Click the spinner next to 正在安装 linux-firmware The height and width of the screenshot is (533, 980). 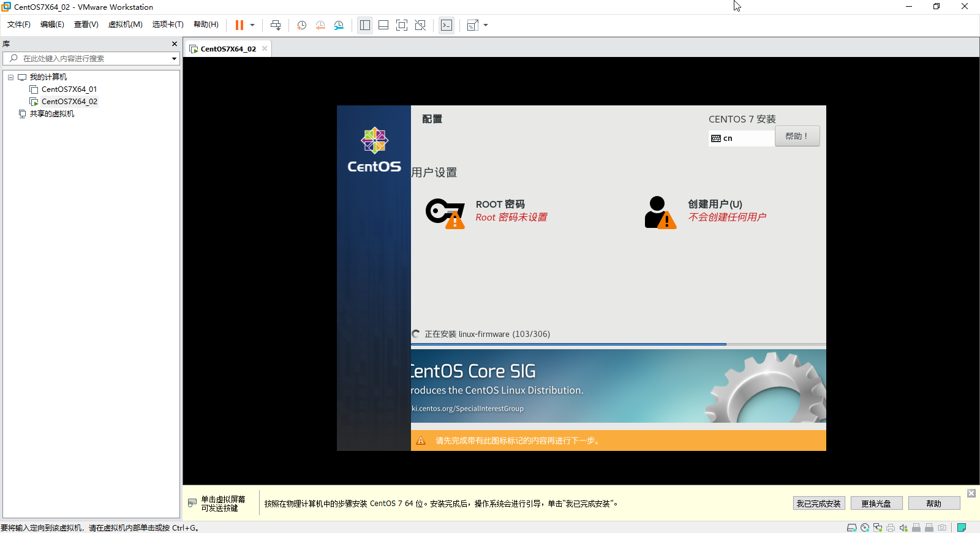(x=416, y=334)
